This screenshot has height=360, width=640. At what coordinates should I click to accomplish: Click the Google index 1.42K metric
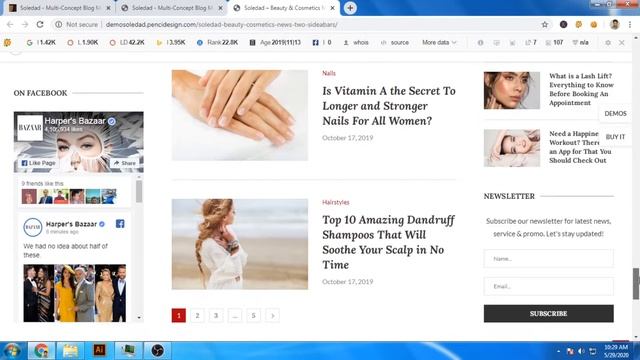pos(41,42)
